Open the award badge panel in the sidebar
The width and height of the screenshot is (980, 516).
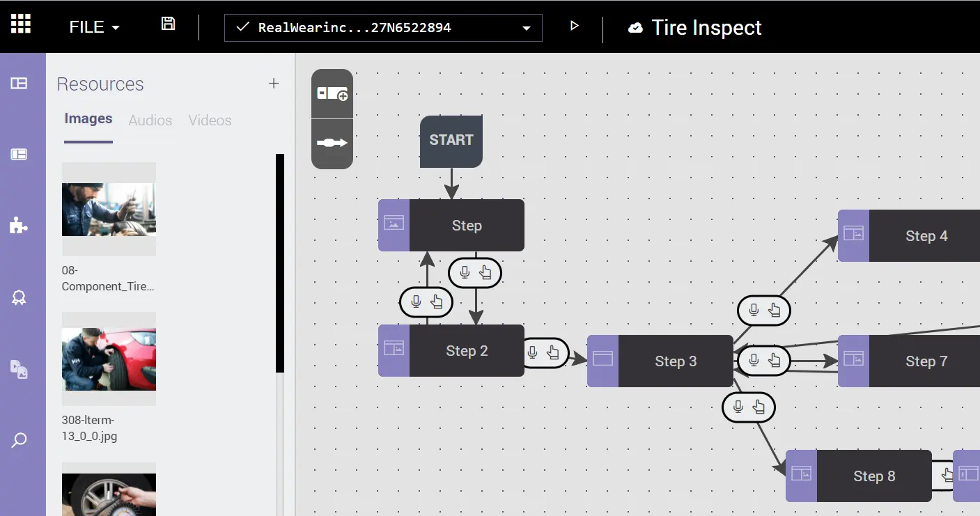point(19,297)
